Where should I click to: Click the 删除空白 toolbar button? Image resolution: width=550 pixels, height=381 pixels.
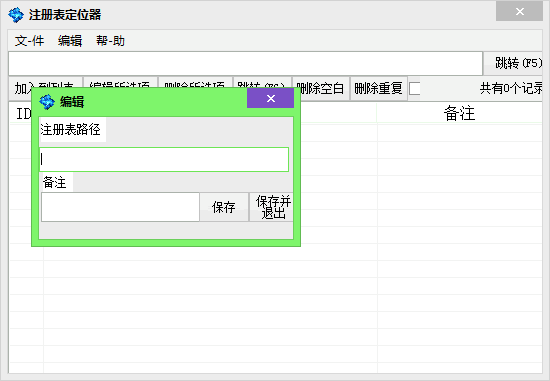tap(320, 88)
